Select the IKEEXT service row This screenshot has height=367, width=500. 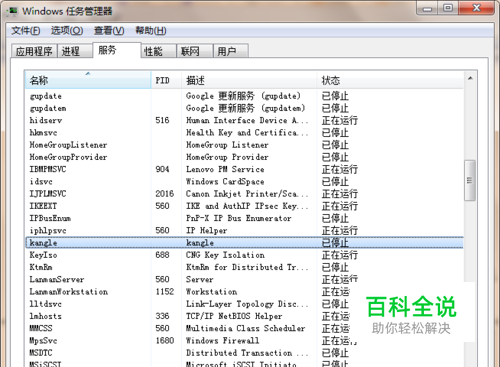point(244,206)
